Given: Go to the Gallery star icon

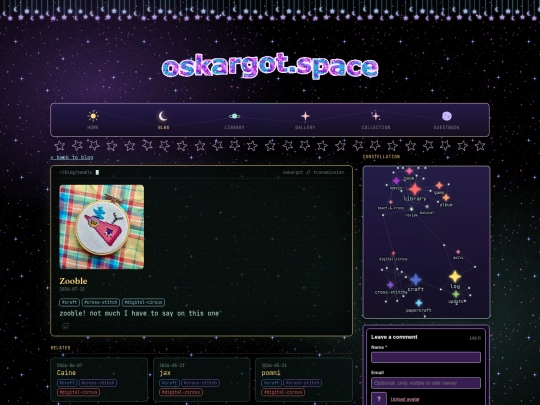Looking at the screenshot, I should tap(305, 116).
